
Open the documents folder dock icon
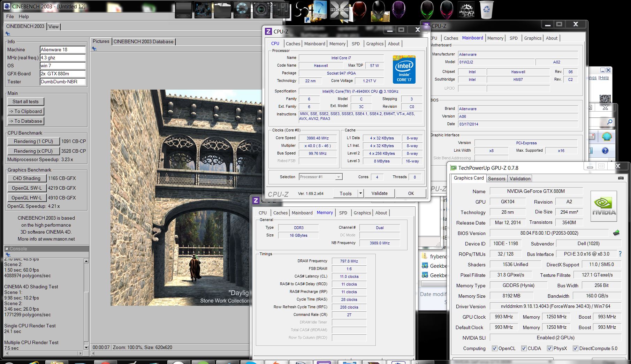pyautogui.click(x=222, y=9)
